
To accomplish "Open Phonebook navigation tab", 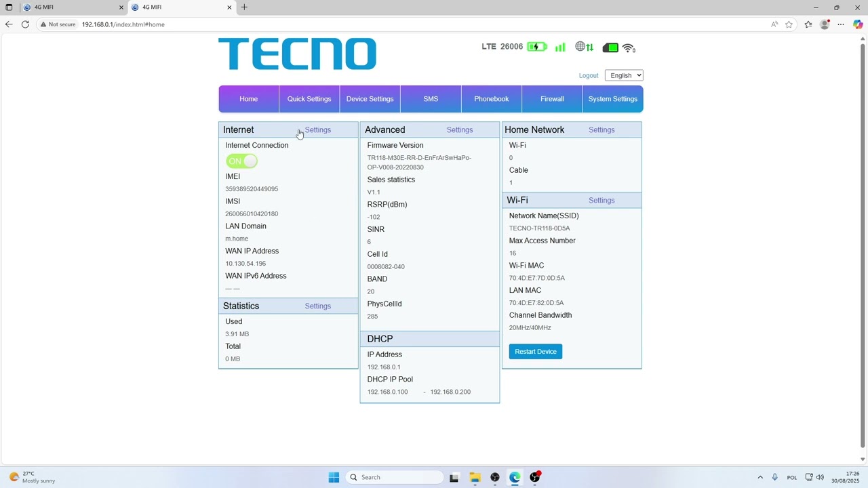I will [492, 99].
